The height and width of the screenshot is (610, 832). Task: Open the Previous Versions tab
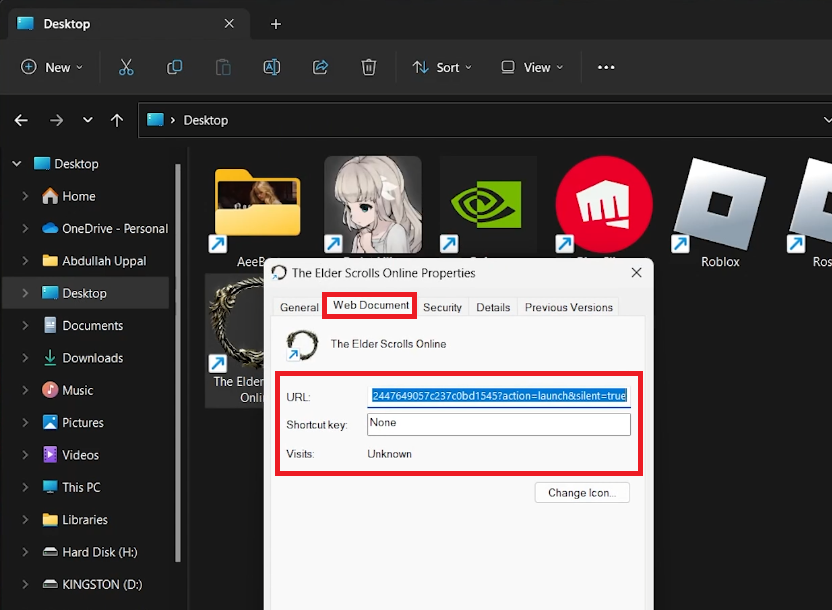568,307
